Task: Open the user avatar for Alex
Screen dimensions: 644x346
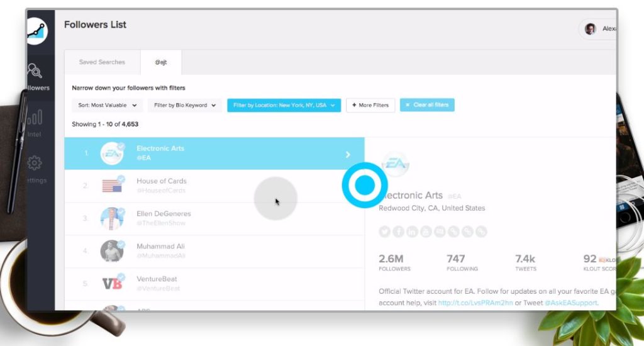Action: click(x=590, y=29)
